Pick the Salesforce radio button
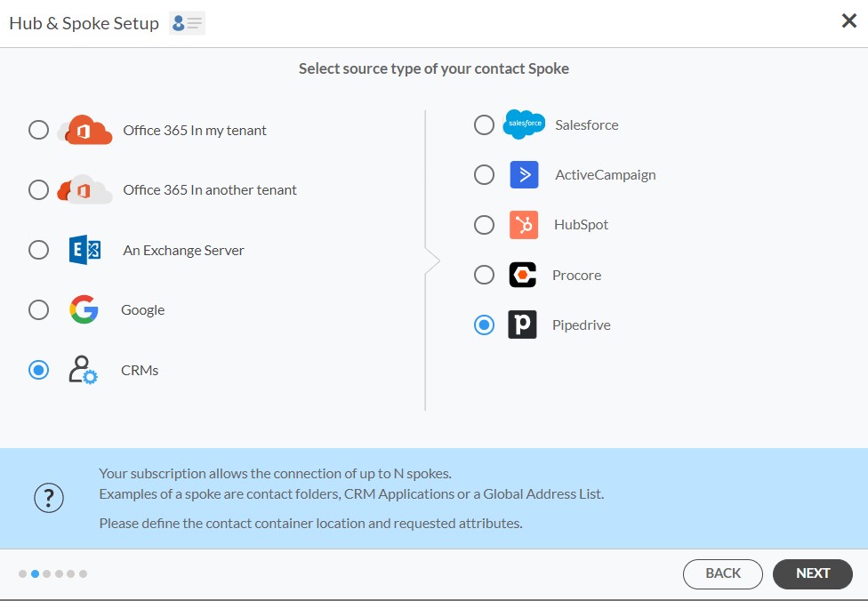 click(x=484, y=125)
